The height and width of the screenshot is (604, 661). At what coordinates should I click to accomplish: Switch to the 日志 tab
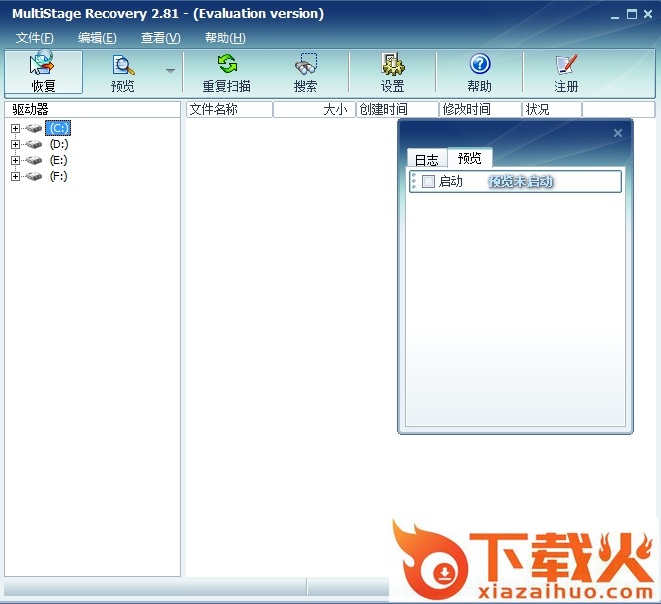coord(427,159)
